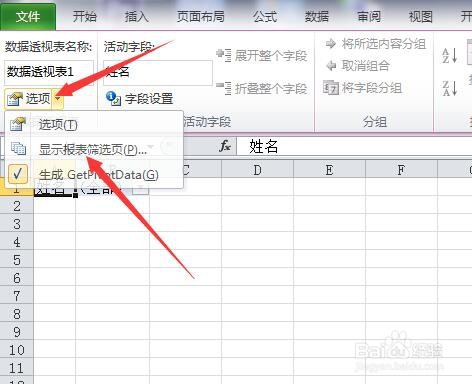Viewport: 472px width, 384px height.
Task: Click the 活动字段 name input box
Action: pos(158,73)
